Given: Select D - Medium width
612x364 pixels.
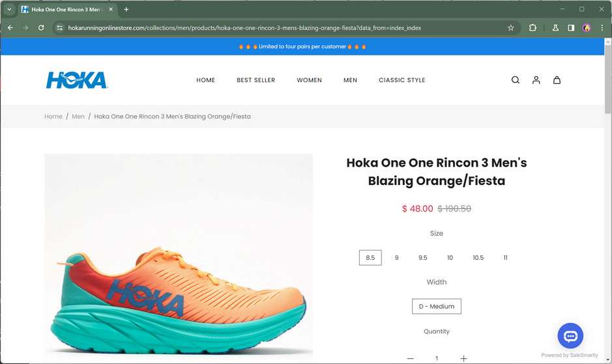Looking at the screenshot, I should point(437,306).
